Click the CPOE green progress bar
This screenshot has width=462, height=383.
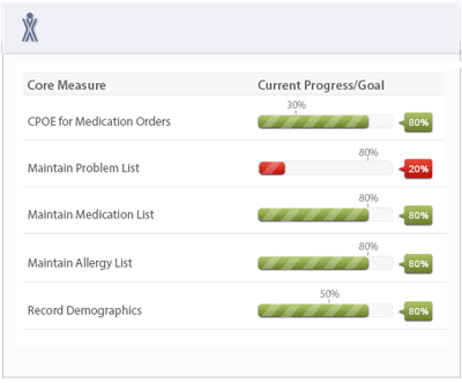(x=325, y=122)
